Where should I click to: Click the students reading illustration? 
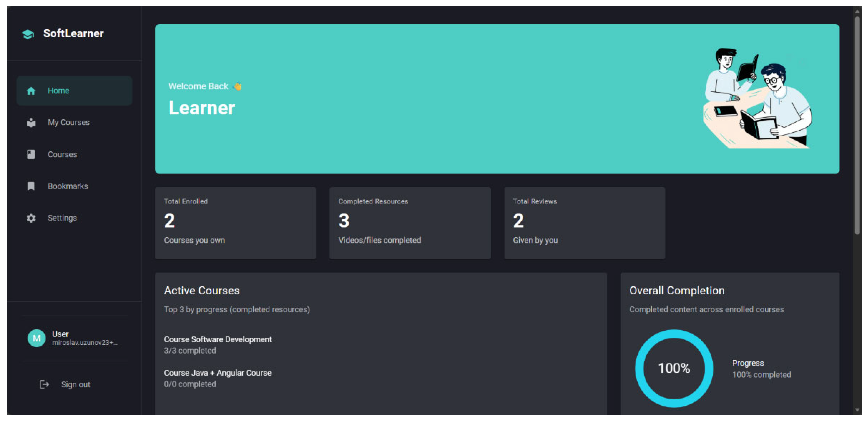758,98
